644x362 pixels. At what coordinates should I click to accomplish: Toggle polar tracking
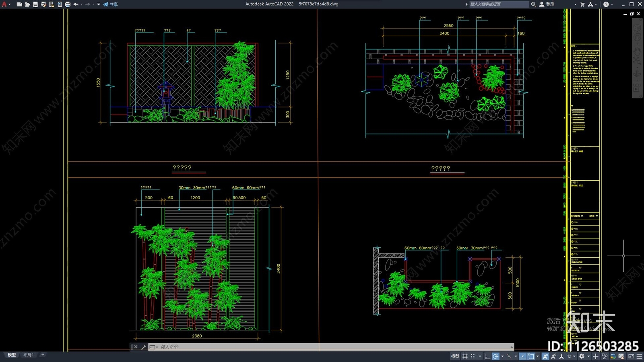(x=495, y=356)
